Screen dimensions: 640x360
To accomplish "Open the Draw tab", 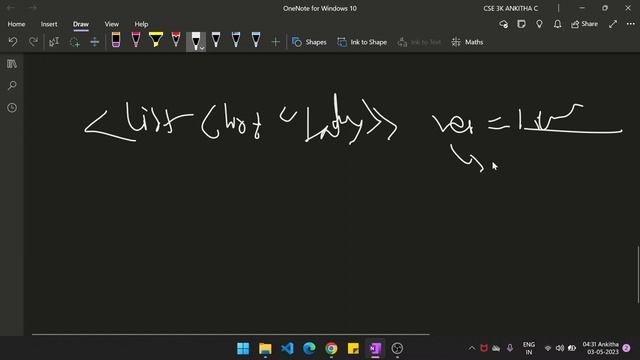I will pyautogui.click(x=81, y=24).
